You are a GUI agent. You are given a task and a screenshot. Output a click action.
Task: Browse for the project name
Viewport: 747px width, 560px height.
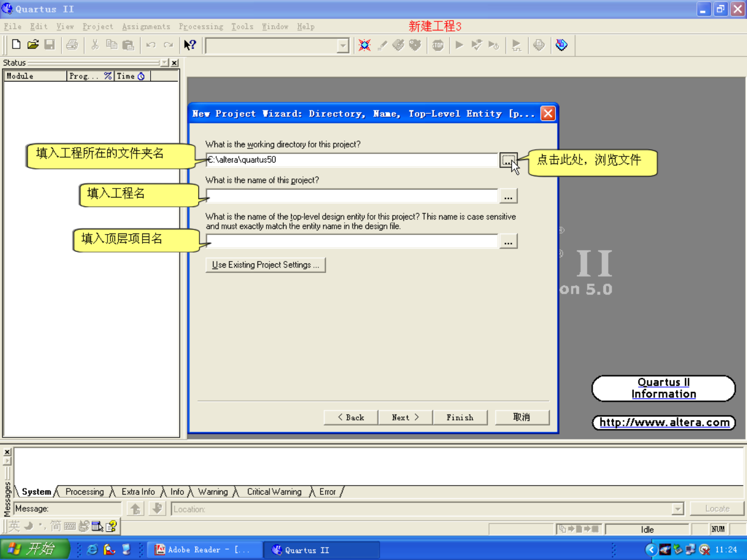(508, 196)
